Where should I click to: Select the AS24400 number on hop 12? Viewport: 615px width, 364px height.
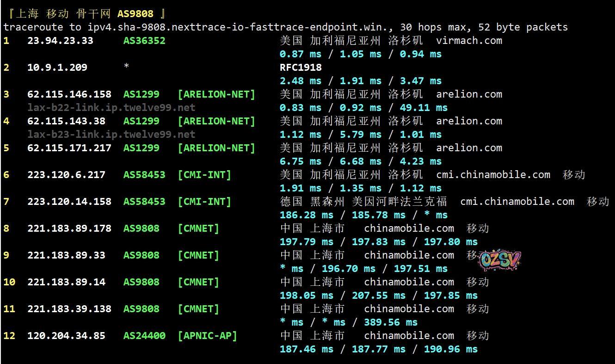144,336
